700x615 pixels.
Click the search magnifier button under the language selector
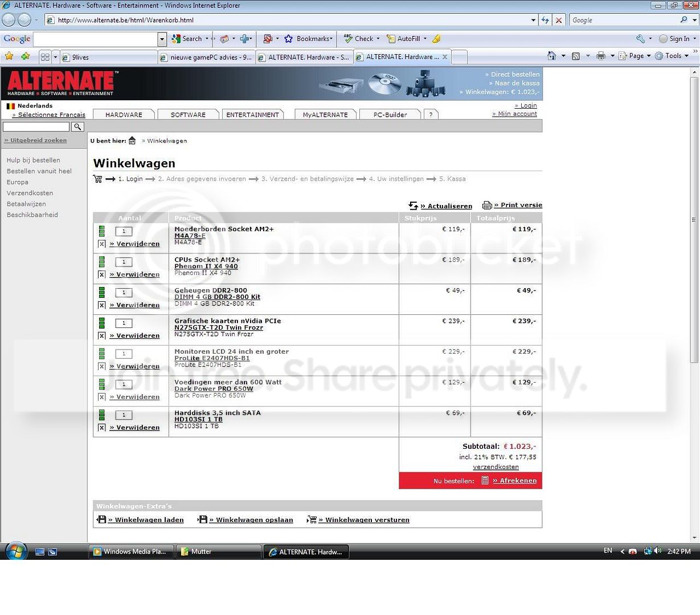click(x=78, y=126)
